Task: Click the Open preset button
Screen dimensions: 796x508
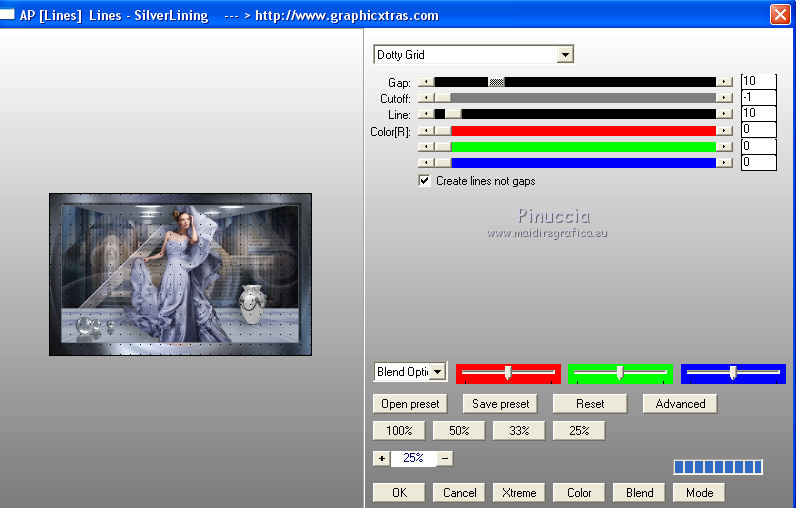Action: (x=410, y=404)
